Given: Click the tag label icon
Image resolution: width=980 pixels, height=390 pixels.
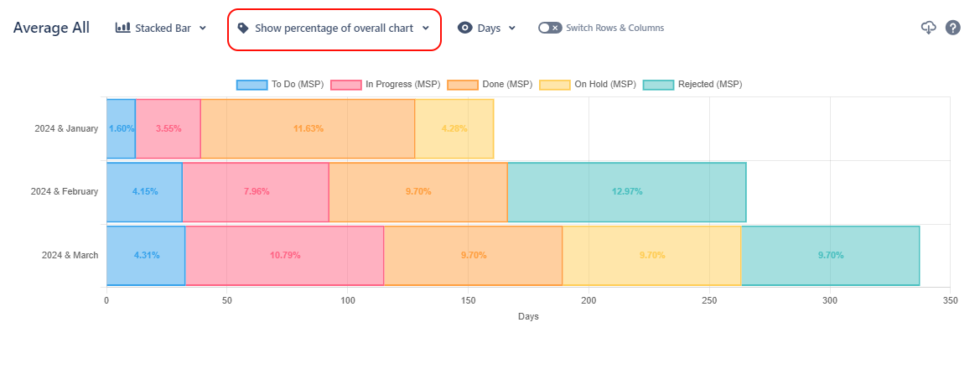Looking at the screenshot, I should click(243, 28).
